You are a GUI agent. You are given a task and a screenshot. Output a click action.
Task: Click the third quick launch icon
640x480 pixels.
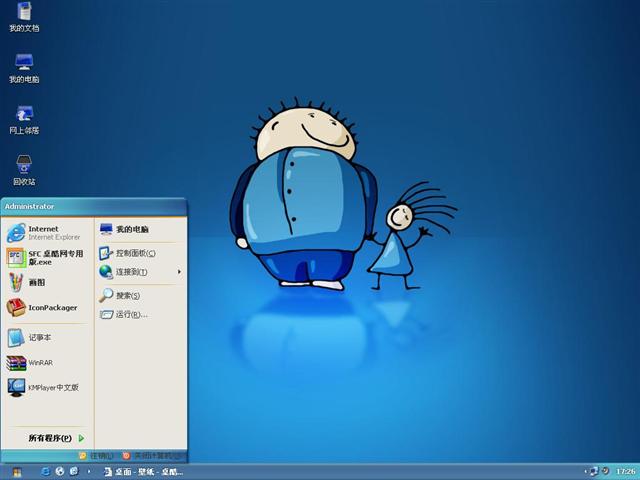tap(74, 471)
